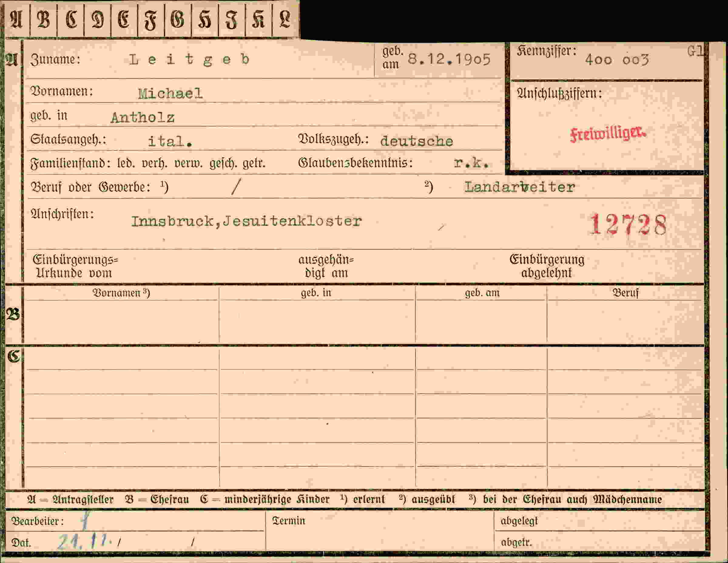Viewport: 728px width, 563px height.
Task: Click the Fraktur letter D in the top alphabet strip
Action: (x=97, y=20)
